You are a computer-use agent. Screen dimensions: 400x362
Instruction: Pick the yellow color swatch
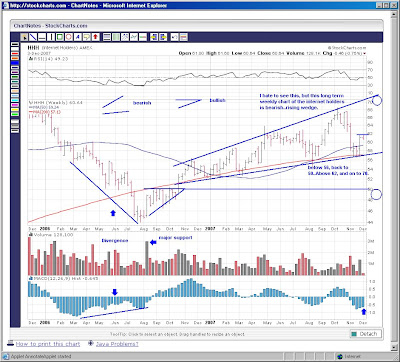click(x=15, y=110)
